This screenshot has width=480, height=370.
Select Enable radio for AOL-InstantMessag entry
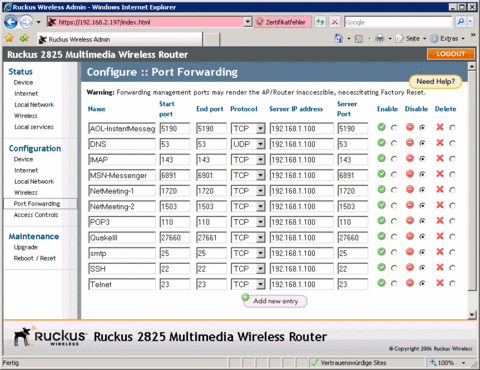click(394, 128)
